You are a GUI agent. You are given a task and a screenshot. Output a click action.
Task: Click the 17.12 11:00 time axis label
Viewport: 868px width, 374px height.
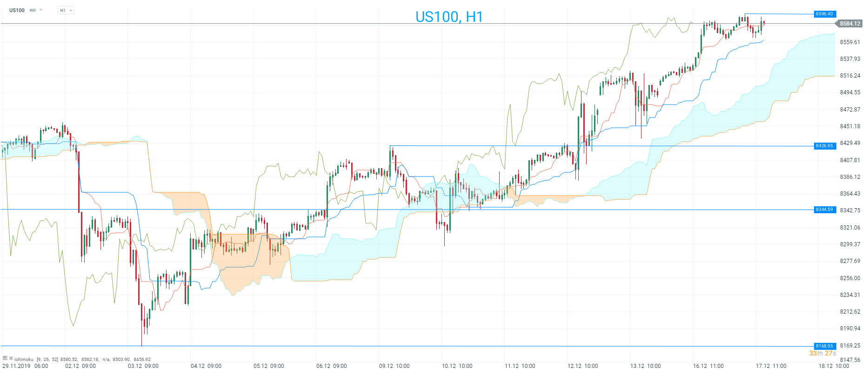pos(771,366)
